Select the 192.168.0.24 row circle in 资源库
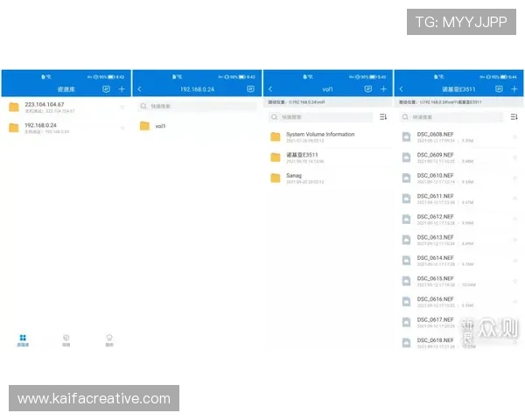 click(122, 128)
